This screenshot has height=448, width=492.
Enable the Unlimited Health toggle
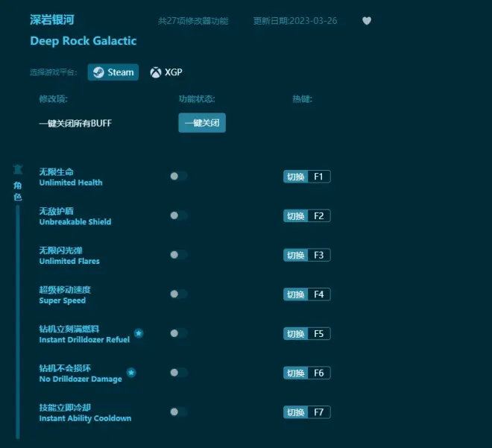click(178, 177)
